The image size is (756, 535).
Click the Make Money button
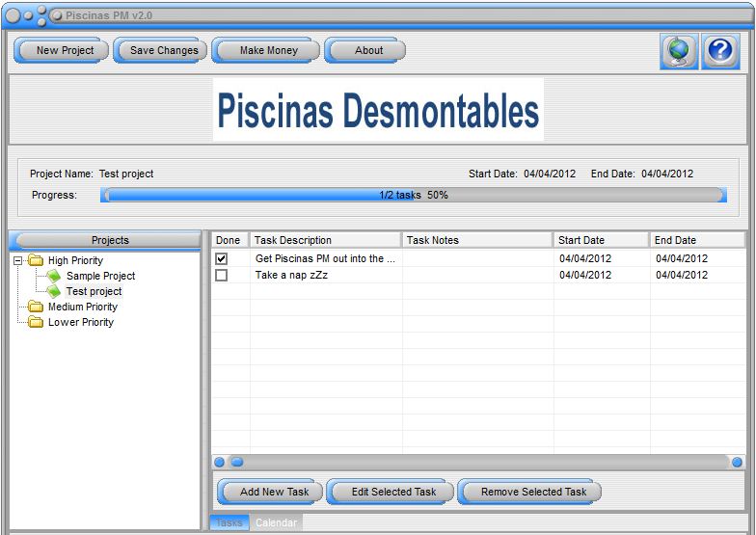(x=266, y=50)
